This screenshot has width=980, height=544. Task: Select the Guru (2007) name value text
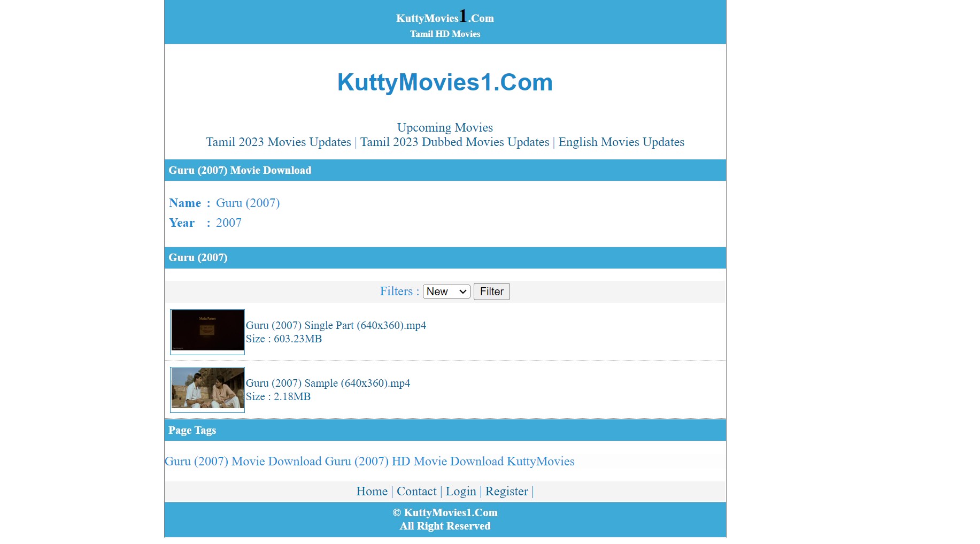tap(248, 203)
